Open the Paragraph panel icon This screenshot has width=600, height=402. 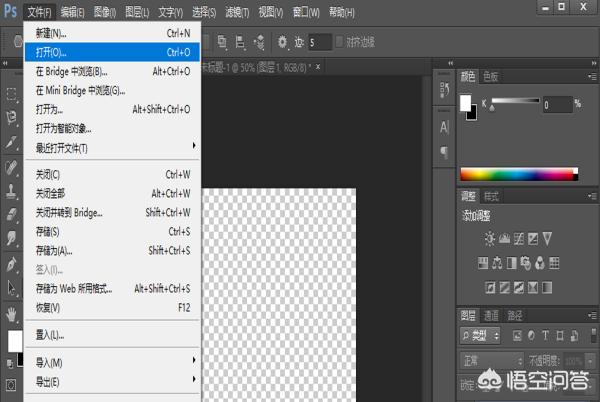pyautogui.click(x=444, y=152)
